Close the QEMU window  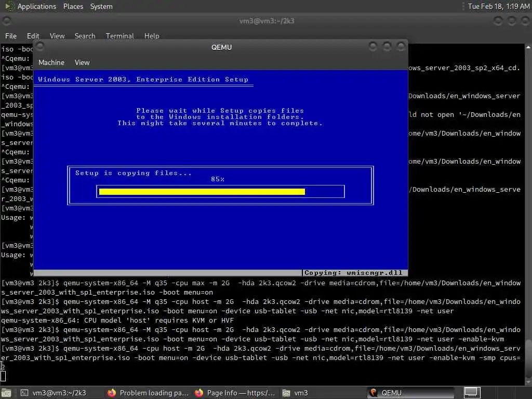401,46
